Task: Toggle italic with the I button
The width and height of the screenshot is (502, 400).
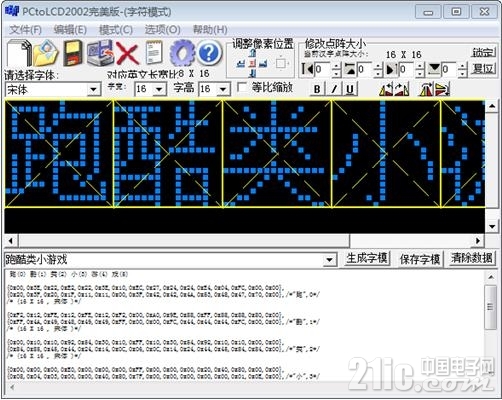Action: [334, 89]
